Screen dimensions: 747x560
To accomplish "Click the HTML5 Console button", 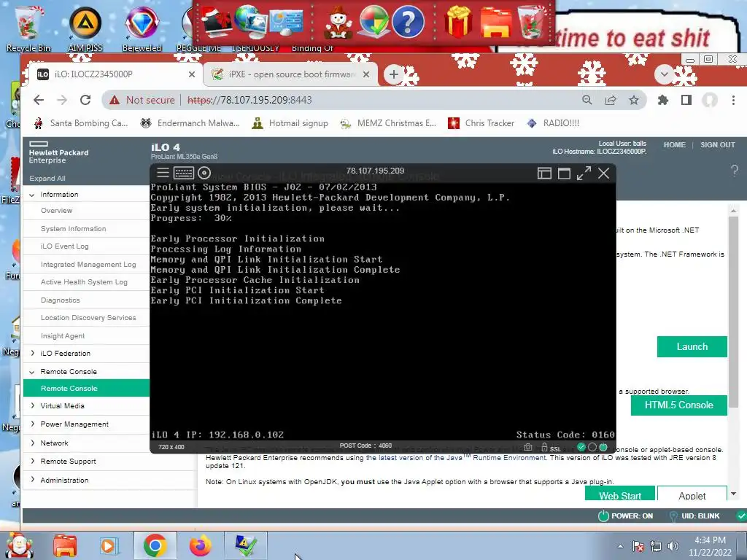I will click(679, 405).
